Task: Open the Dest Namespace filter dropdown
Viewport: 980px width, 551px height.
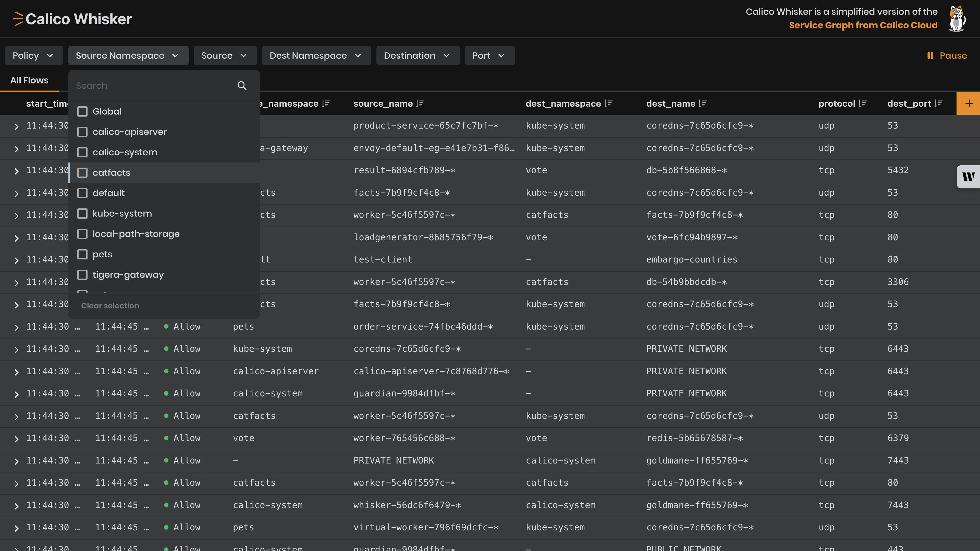Action: (x=316, y=56)
